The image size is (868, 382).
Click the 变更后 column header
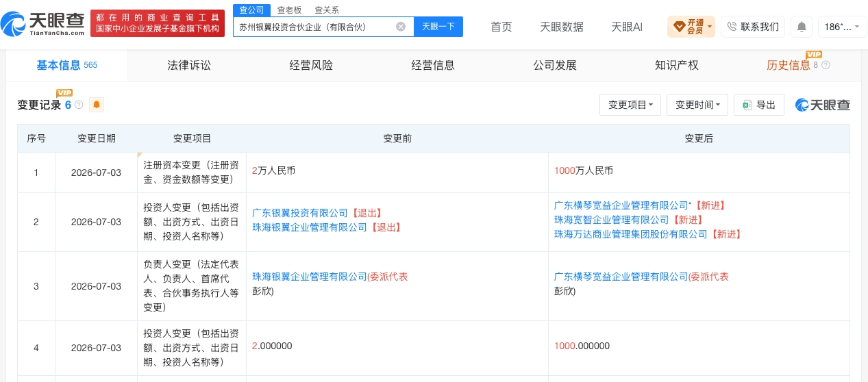pos(699,138)
